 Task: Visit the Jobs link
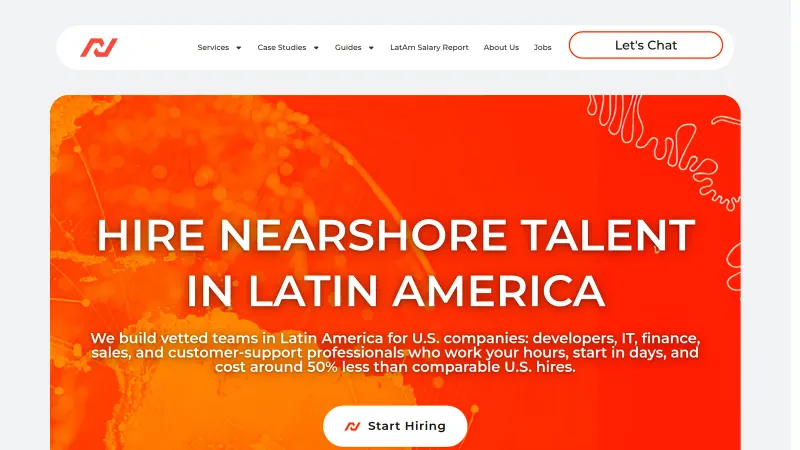point(542,47)
